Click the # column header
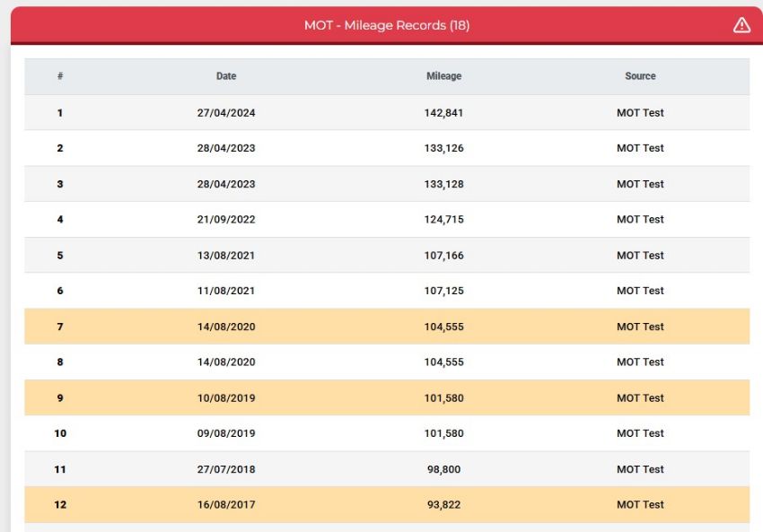The width and height of the screenshot is (763, 532). pos(60,76)
